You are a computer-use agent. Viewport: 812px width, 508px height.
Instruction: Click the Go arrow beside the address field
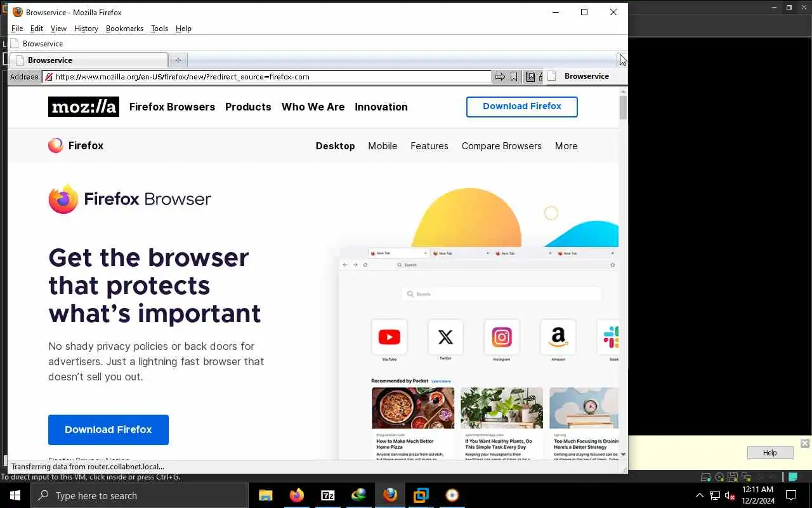click(x=500, y=77)
